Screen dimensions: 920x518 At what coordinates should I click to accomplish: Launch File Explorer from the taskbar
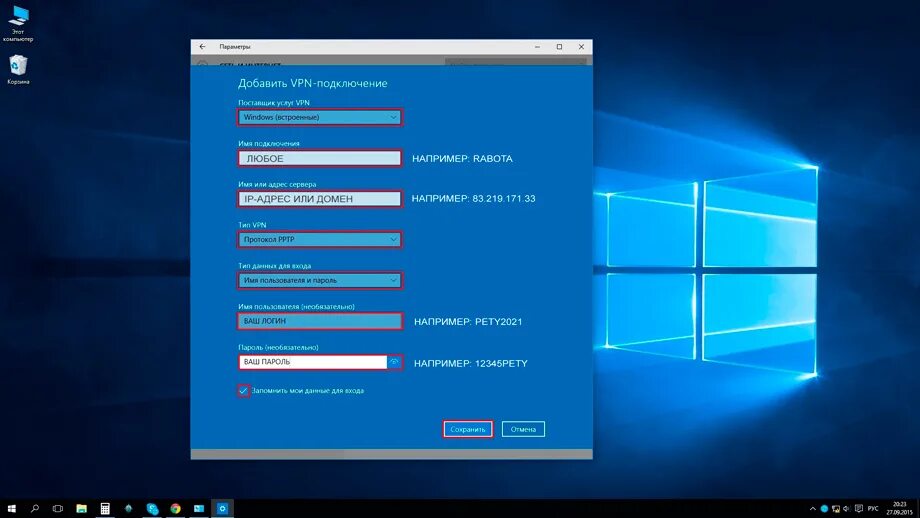point(82,509)
